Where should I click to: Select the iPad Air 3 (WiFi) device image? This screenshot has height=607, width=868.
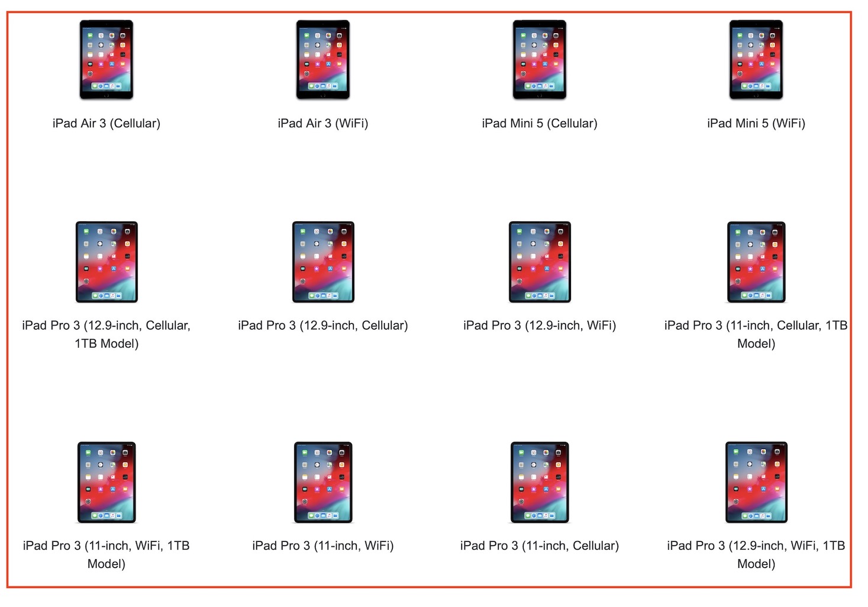coord(323,60)
